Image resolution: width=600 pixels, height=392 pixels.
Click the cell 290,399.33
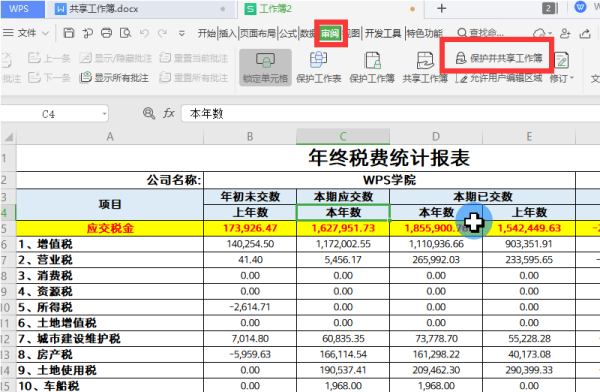click(x=529, y=370)
